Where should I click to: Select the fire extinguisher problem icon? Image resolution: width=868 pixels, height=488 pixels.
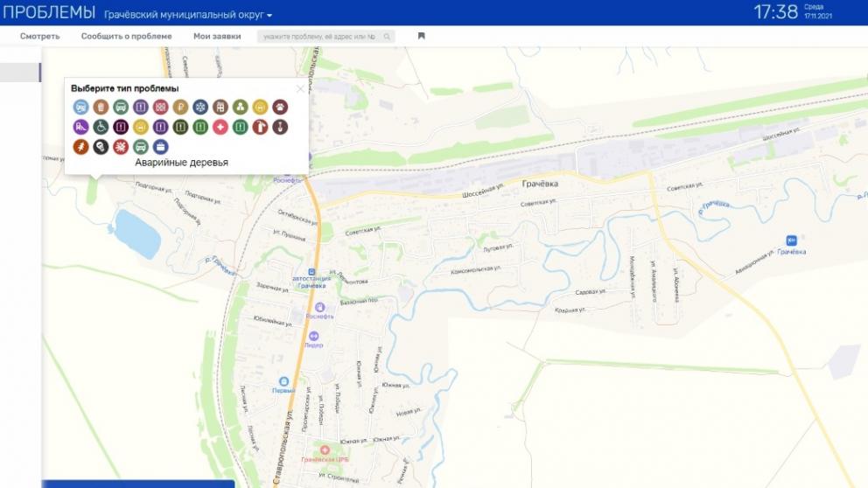pyautogui.click(x=260, y=127)
